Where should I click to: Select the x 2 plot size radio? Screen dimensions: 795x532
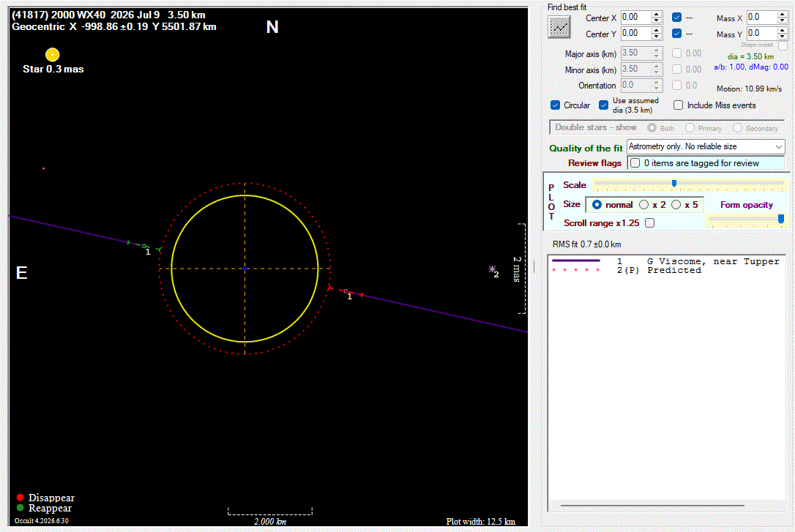644,204
